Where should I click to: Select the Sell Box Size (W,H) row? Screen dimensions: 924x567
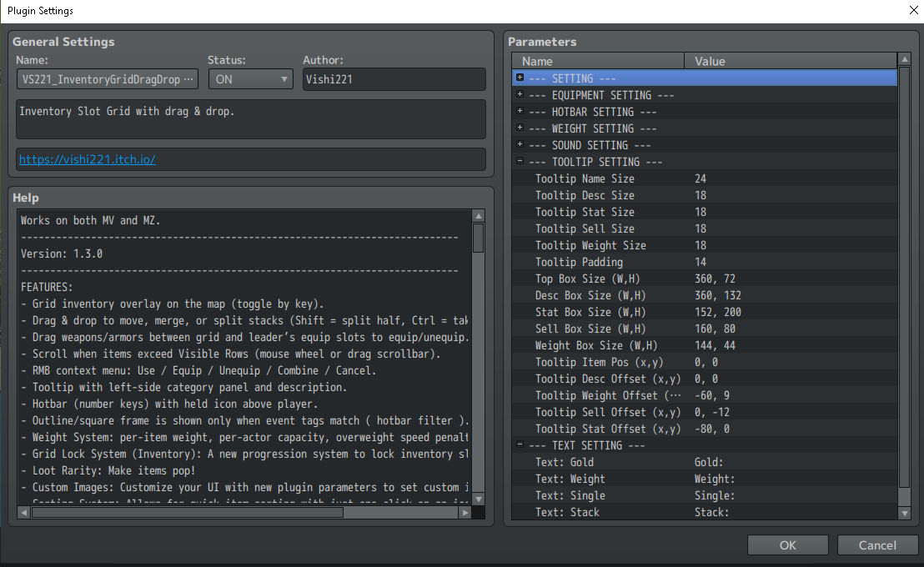704,329
